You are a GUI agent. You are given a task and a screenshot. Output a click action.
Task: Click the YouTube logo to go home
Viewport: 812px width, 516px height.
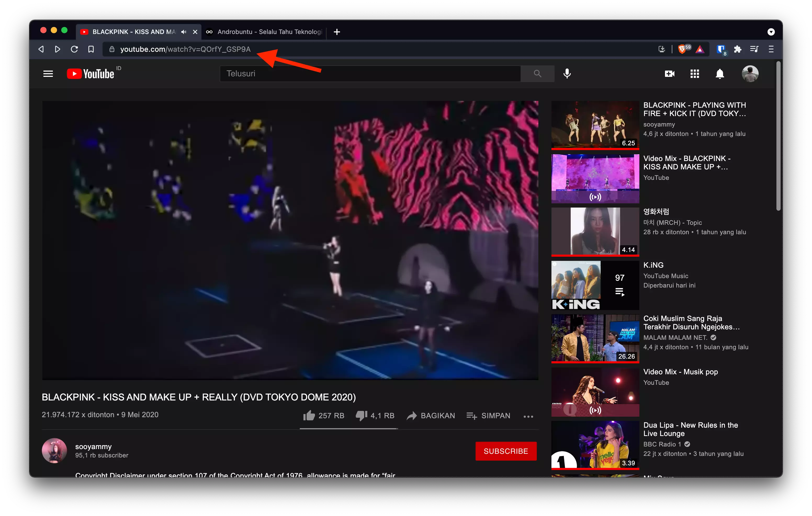click(x=90, y=73)
